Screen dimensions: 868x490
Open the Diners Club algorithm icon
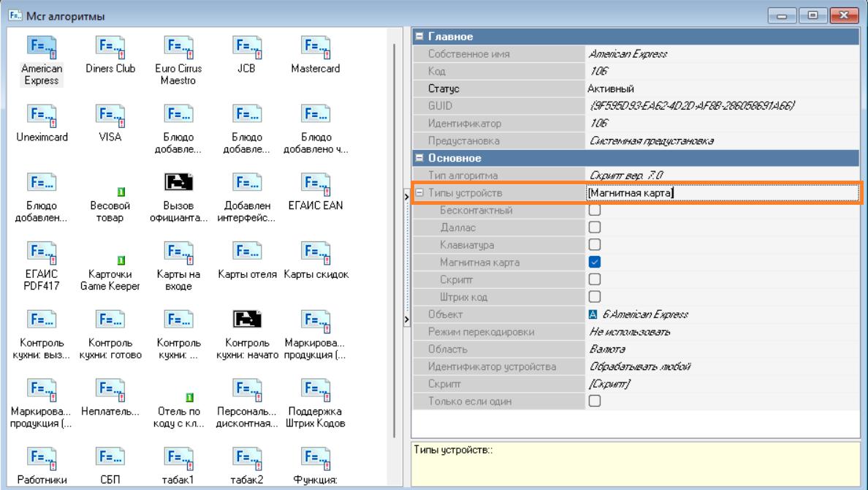(x=110, y=48)
